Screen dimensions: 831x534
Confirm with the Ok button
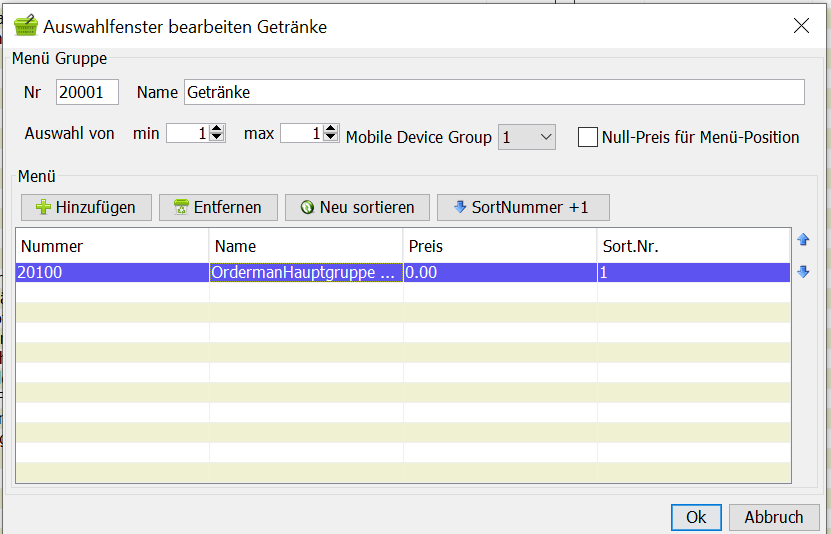pos(696,517)
